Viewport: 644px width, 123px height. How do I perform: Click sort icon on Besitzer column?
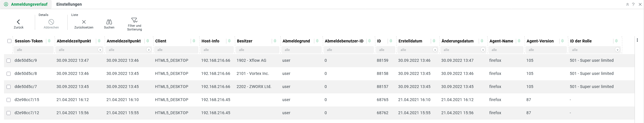(275, 41)
